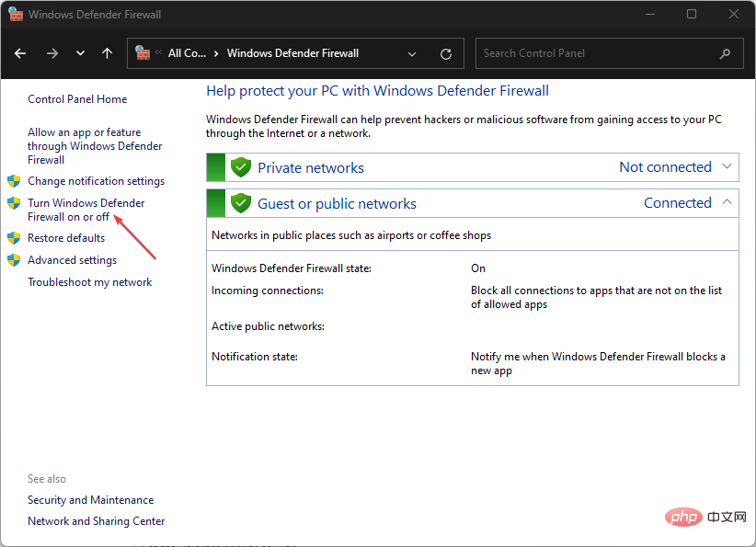Open the address bar history dropdown

pyautogui.click(x=412, y=53)
